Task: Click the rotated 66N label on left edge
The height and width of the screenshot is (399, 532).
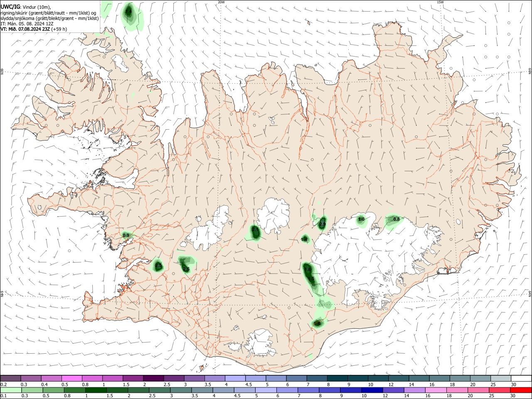Action: point(2,71)
